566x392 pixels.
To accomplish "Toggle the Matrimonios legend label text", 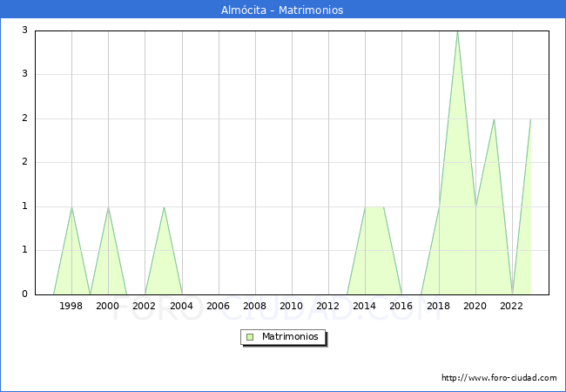I will point(291,337).
